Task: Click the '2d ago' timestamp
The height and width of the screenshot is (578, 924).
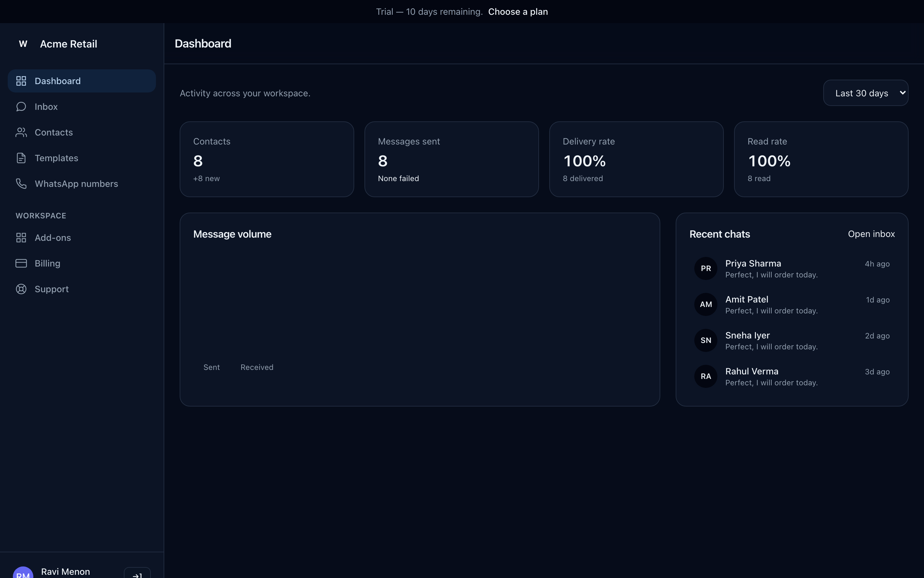Action: point(877,336)
